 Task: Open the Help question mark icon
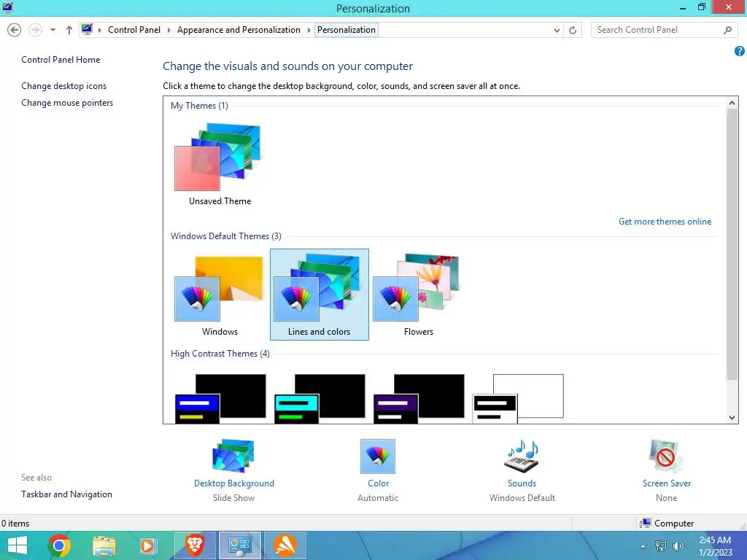point(740,51)
